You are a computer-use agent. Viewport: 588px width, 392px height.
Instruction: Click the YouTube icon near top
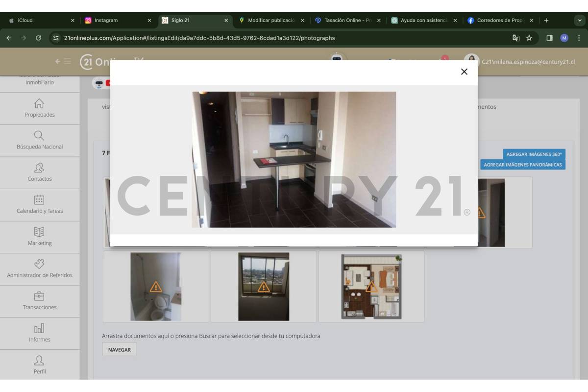tap(108, 83)
